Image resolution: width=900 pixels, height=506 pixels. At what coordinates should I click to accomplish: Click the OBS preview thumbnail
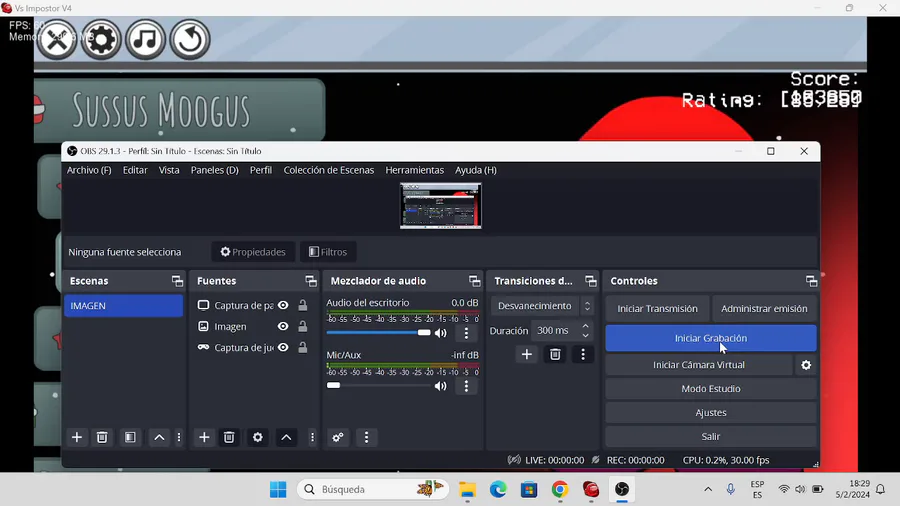click(440, 206)
